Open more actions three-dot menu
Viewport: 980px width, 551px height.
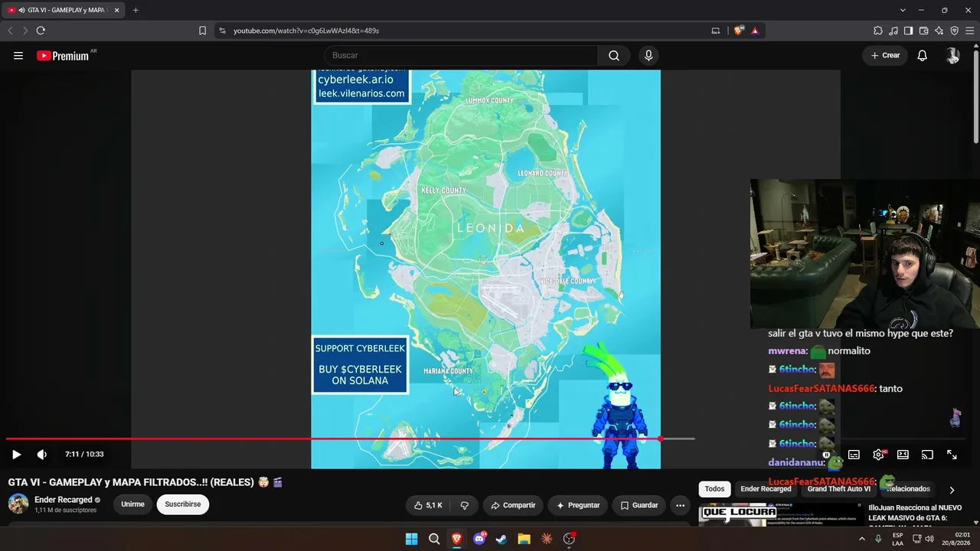pos(680,505)
